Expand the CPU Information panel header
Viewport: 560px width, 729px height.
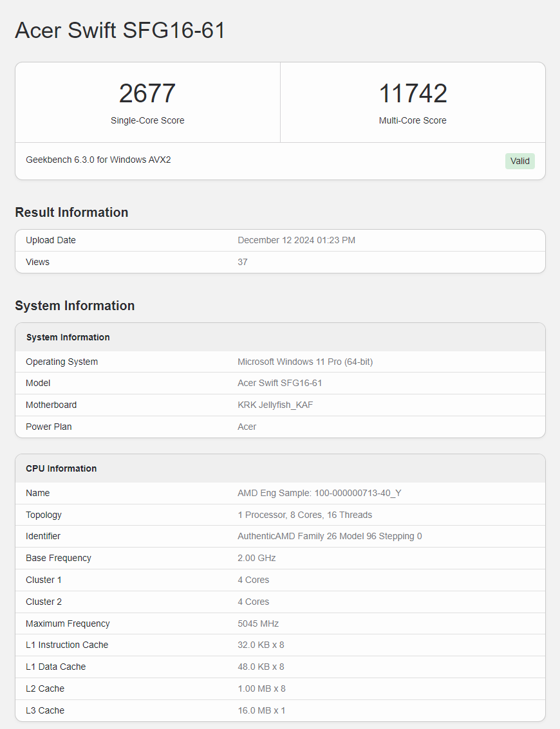pos(61,468)
